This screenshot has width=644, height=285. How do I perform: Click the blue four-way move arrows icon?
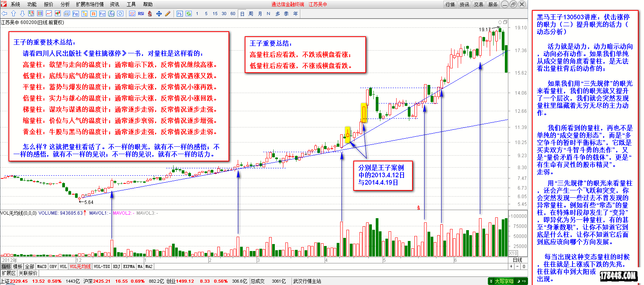(159, 14)
